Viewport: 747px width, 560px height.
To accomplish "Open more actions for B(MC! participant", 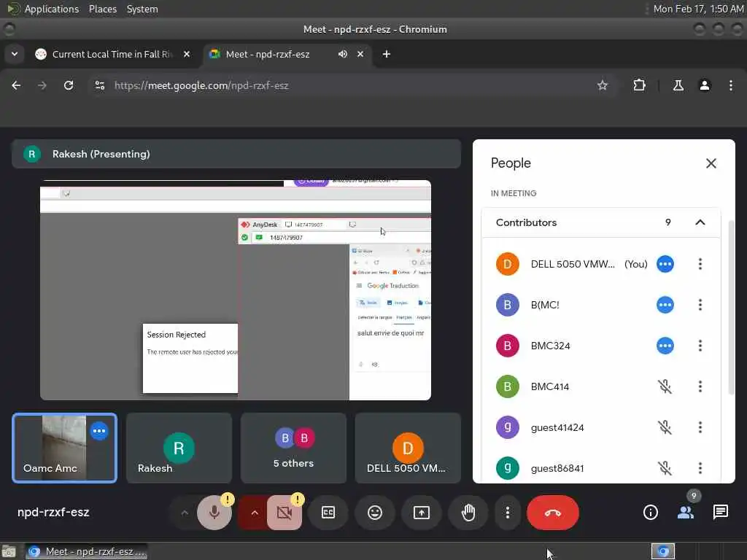I will coord(700,305).
